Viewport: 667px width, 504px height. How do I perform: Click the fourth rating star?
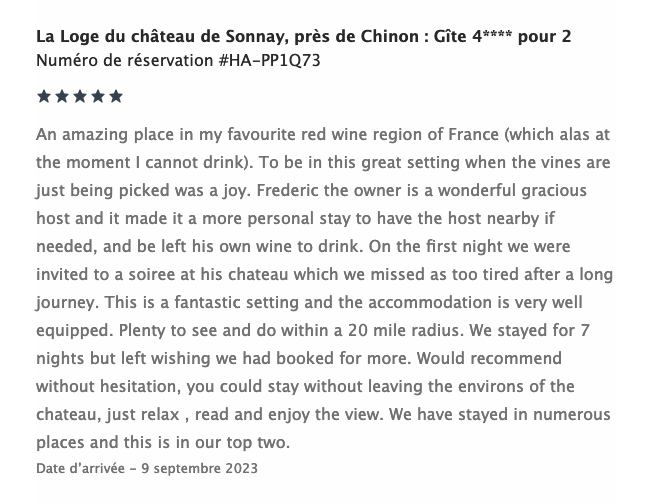[98, 97]
